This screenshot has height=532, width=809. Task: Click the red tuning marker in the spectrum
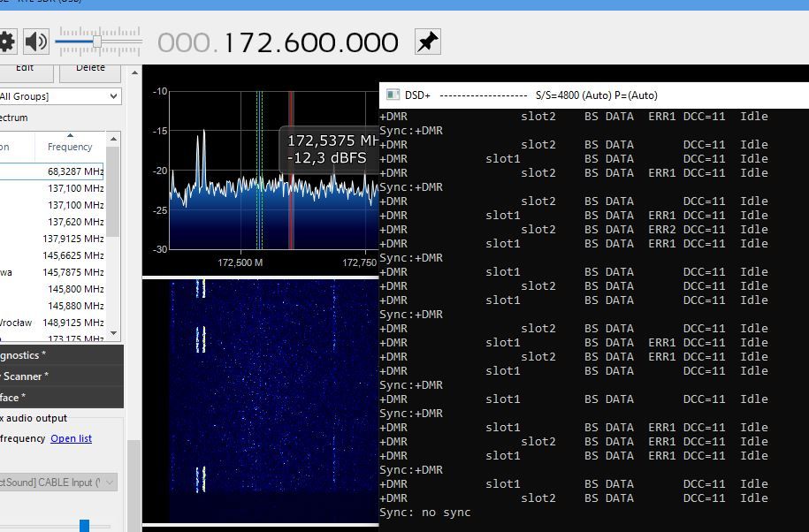pyautogui.click(x=291, y=170)
